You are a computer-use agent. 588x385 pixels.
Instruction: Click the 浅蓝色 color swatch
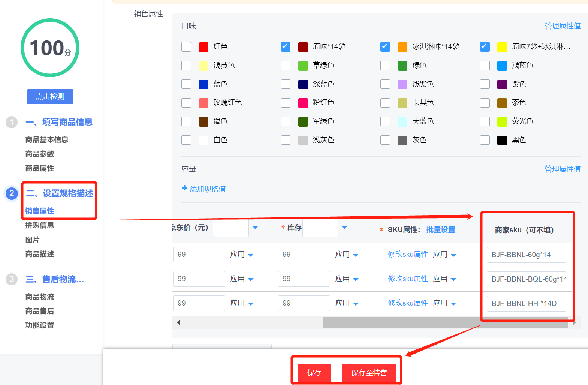(x=502, y=66)
